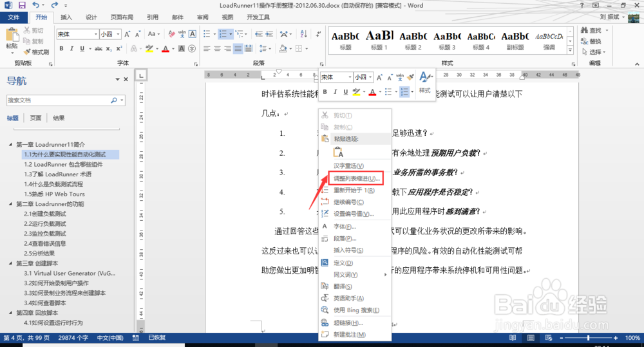Click the Format Painter (格式刷) button

click(36, 52)
